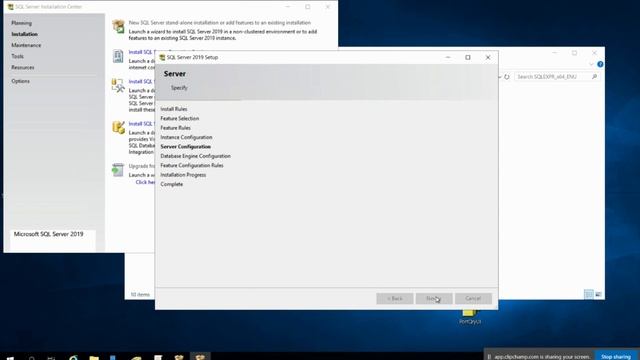
Task: Open address history dropdown in Explorer
Action: point(500,77)
